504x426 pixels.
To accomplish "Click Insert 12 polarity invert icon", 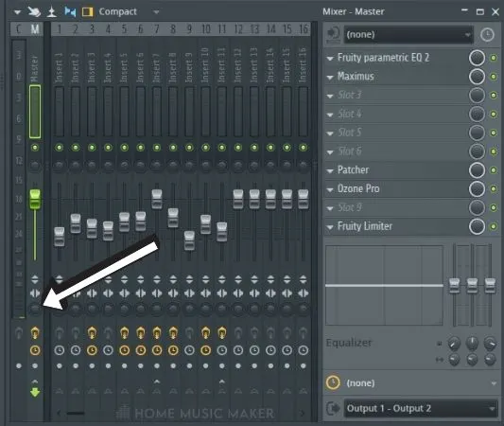I will [x=238, y=279].
